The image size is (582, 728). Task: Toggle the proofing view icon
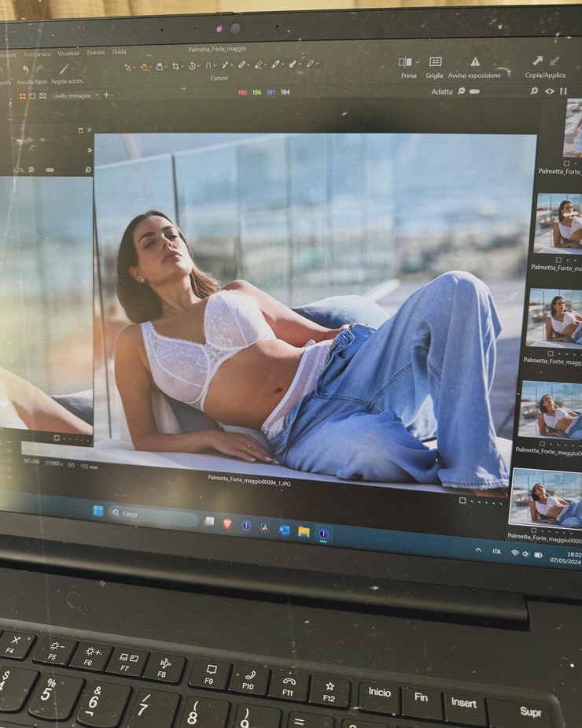click(42, 96)
